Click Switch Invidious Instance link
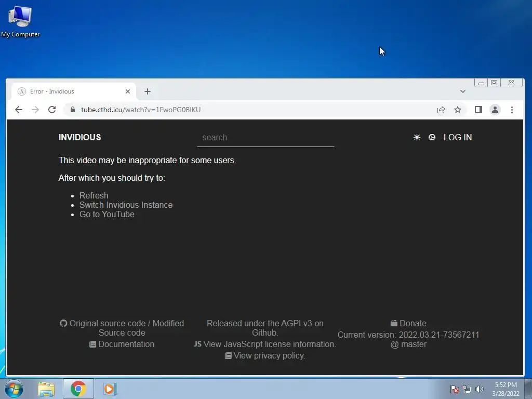 click(x=126, y=205)
